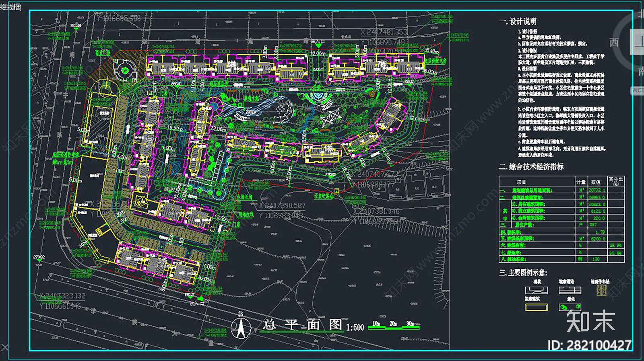Select the 总平面图 drawing title text
644x361 pixels.
(302, 325)
